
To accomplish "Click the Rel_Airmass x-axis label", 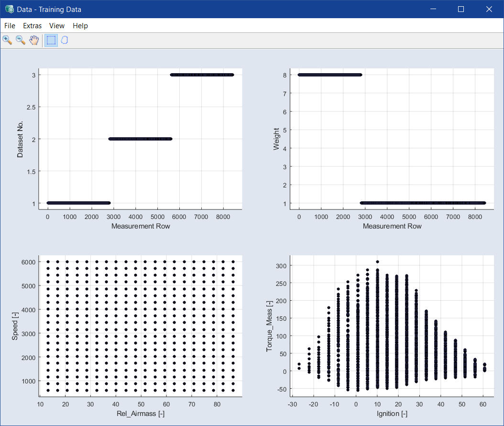I will click(x=141, y=414).
